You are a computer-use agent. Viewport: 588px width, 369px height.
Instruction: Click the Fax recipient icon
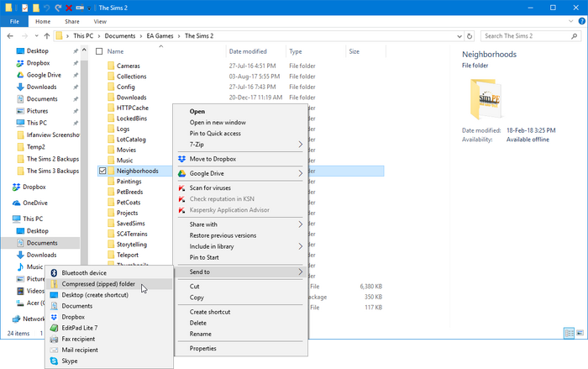point(54,339)
